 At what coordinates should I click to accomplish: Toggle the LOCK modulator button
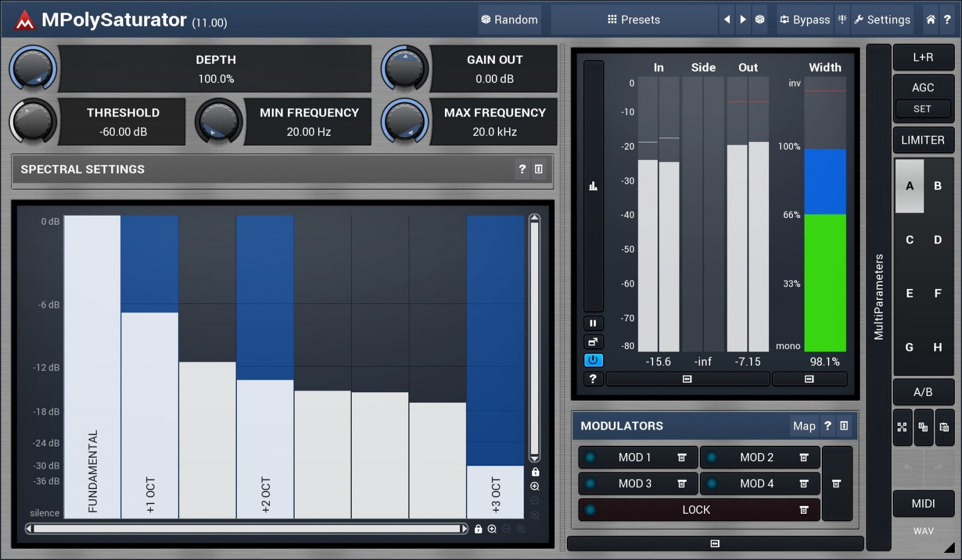[696, 509]
